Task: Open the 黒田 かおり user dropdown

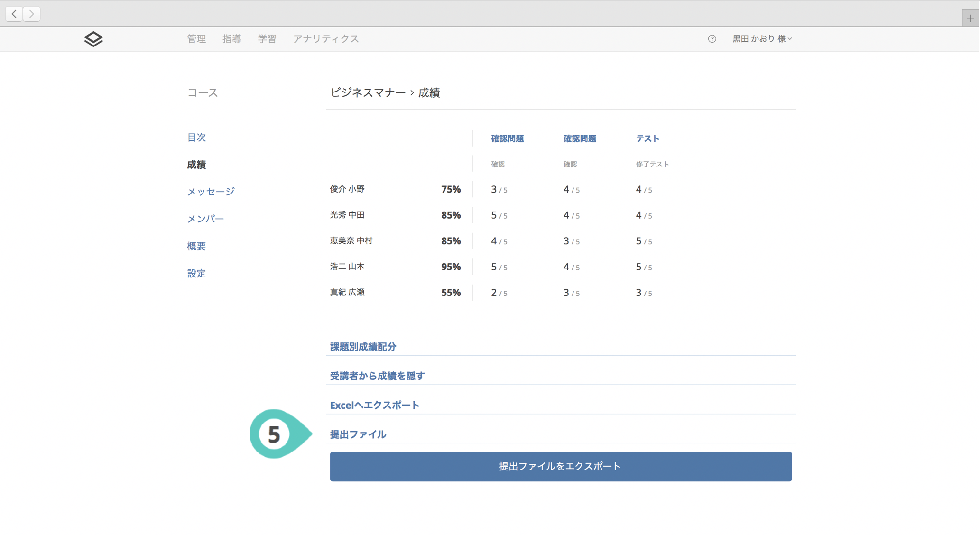Action: point(762,39)
